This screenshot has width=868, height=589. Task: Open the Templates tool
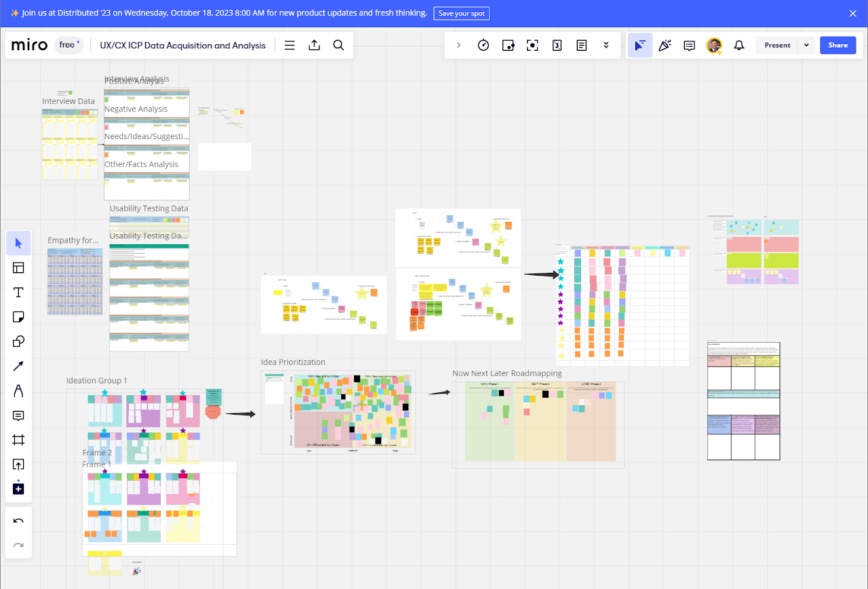(x=18, y=268)
